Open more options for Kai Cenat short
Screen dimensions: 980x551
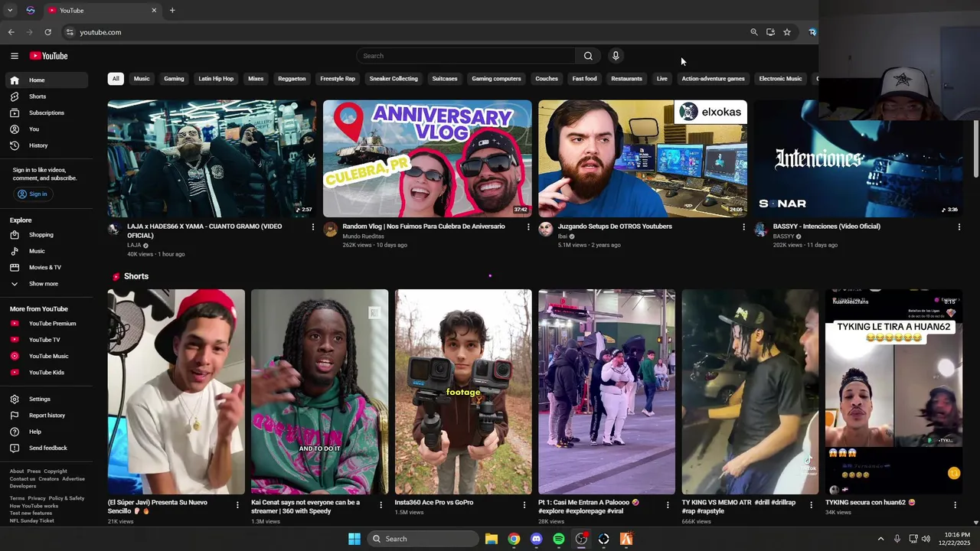coord(381,505)
